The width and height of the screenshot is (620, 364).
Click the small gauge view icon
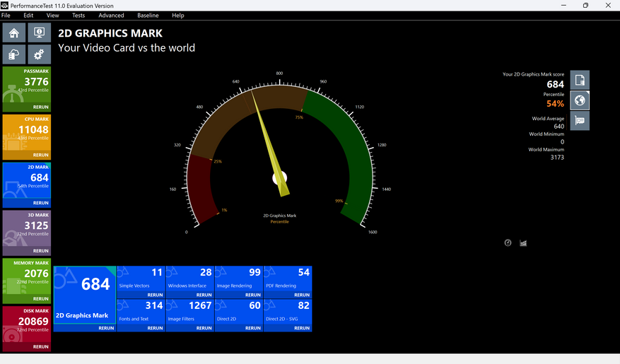point(508,242)
